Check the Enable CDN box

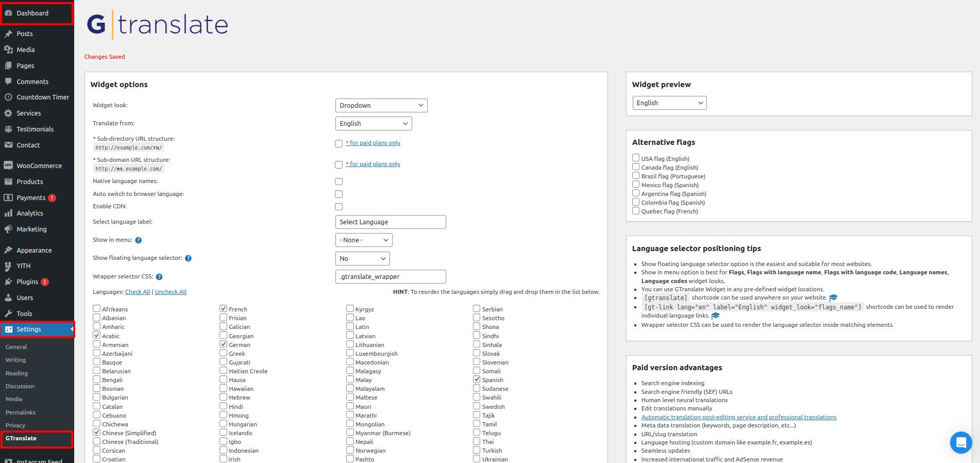[339, 207]
